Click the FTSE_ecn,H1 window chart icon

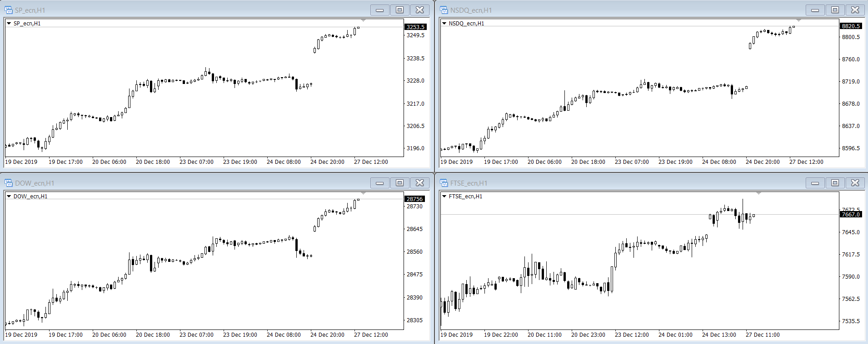click(x=444, y=183)
